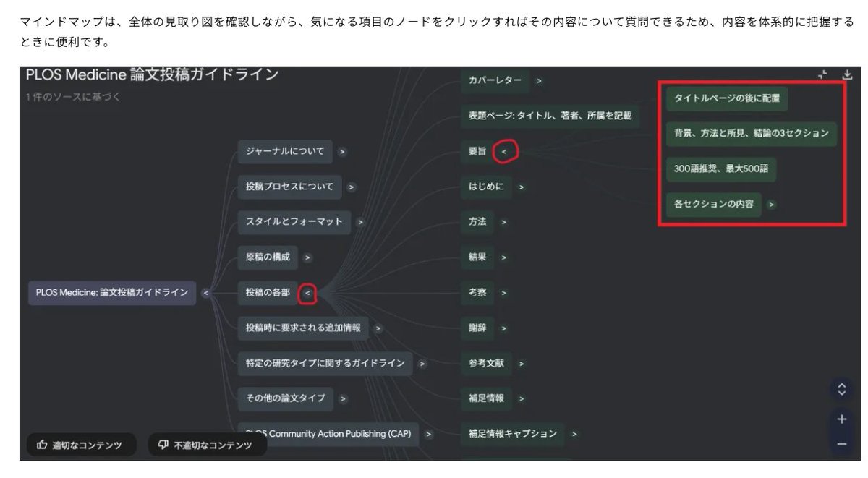
Task: Select the 結果 node
Action: pyautogui.click(x=477, y=257)
